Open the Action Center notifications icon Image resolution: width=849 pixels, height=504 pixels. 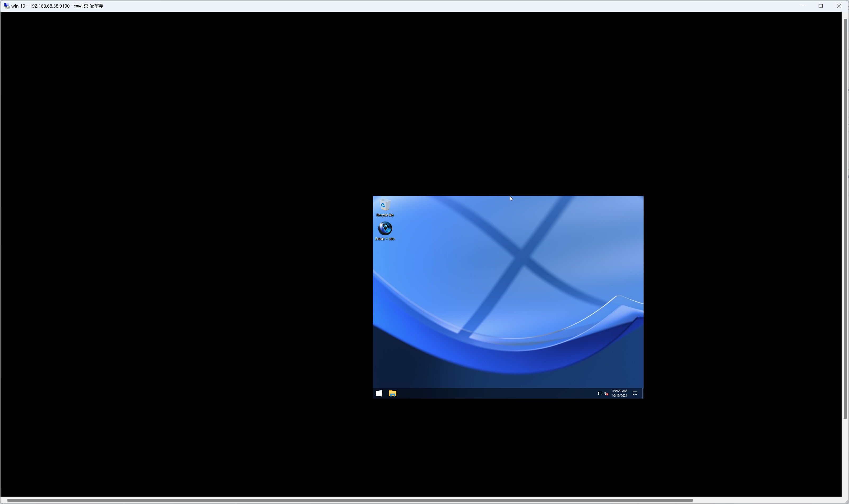pos(635,393)
